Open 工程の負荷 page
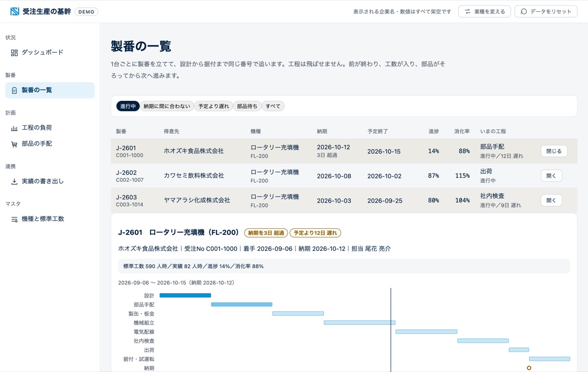Screen dimensions: 588x372 coord(50,128)
